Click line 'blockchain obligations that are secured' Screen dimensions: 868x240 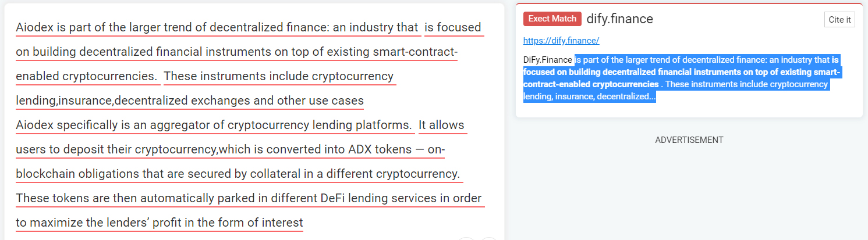pos(238,174)
